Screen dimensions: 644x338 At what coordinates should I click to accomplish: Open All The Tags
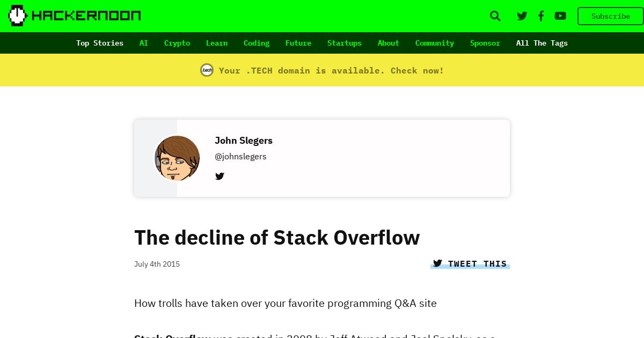coord(542,43)
